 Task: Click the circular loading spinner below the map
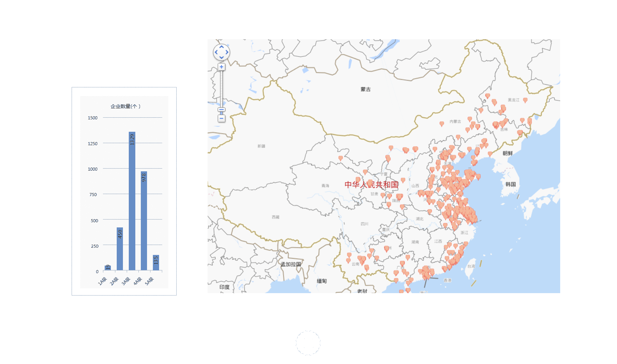(x=308, y=343)
